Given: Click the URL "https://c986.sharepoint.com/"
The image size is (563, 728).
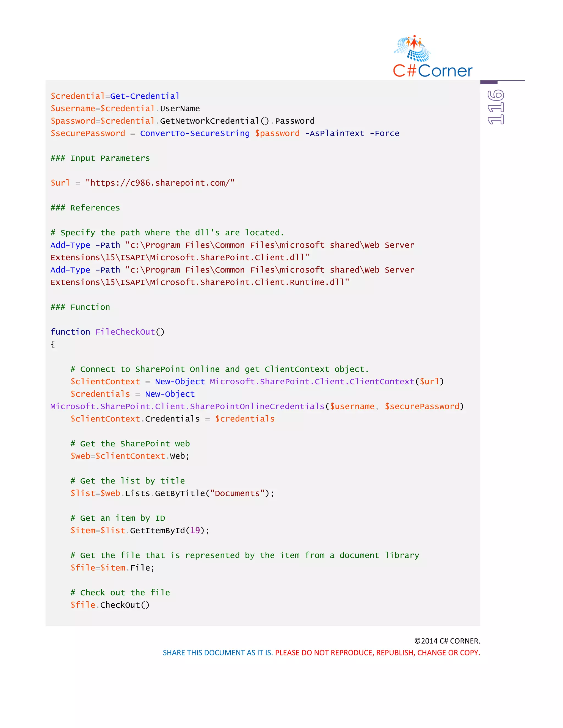Looking at the screenshot, I should [160, 183].
